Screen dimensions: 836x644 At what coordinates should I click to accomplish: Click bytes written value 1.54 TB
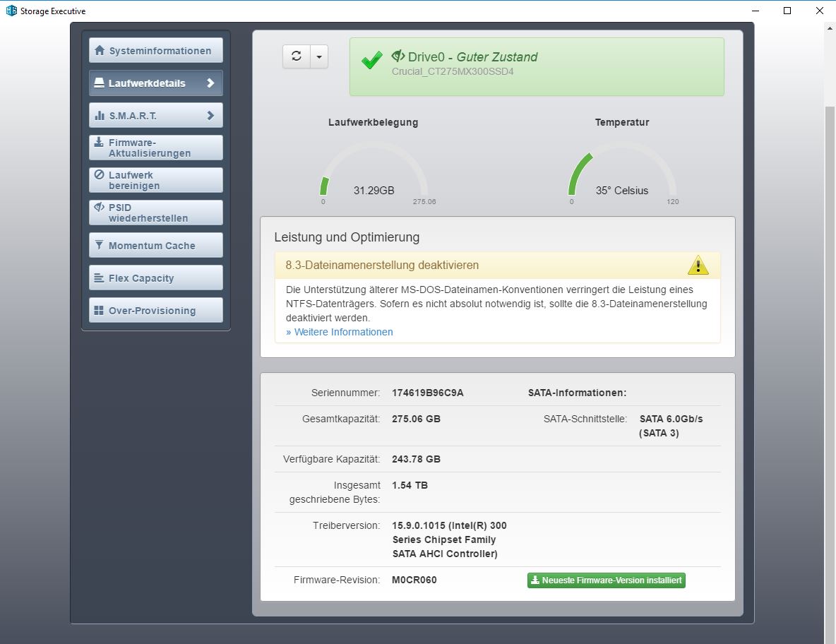click(x=410, y=485)
